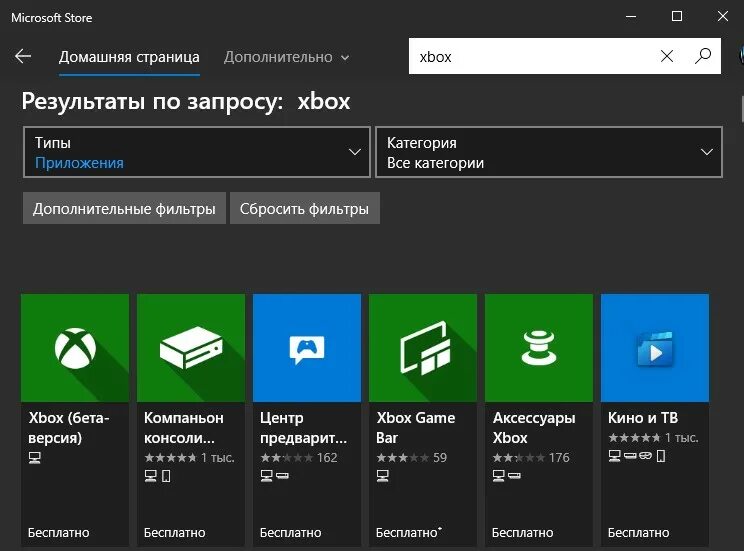744x551 pixels.
Task: Click phone device icon under Компаньон консоли
Action: pyautogui.click(x=166, y=476)
